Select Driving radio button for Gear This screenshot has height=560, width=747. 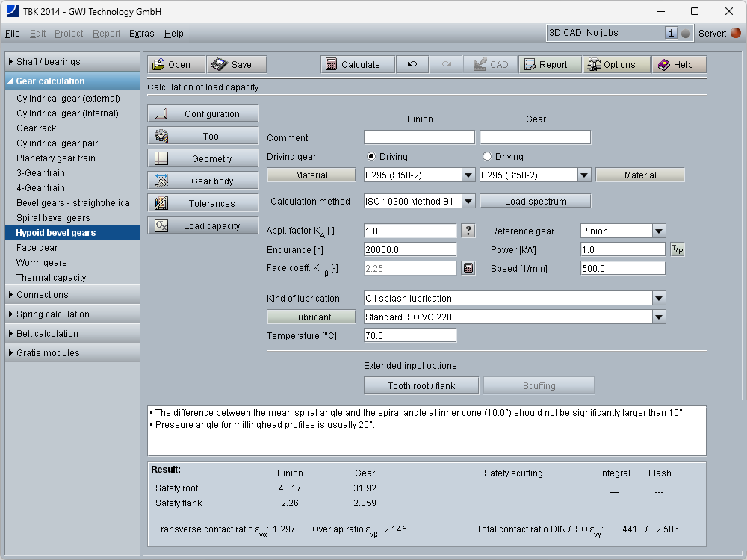click(x=488, y=157)
